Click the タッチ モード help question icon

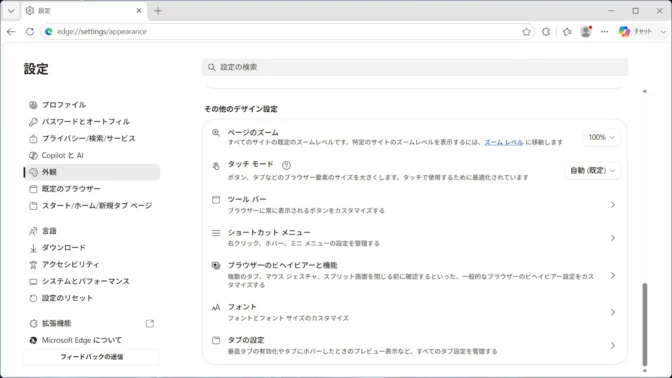[286, 165]
